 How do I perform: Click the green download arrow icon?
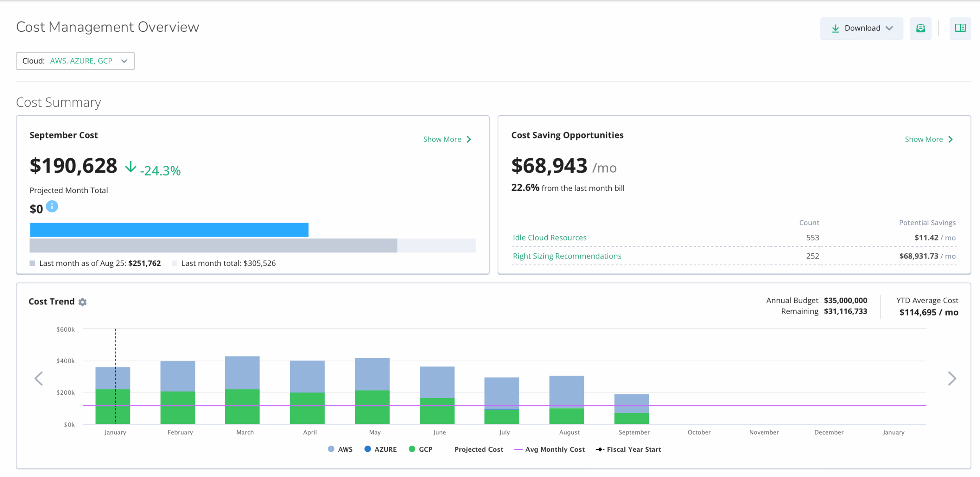[835, 28]
